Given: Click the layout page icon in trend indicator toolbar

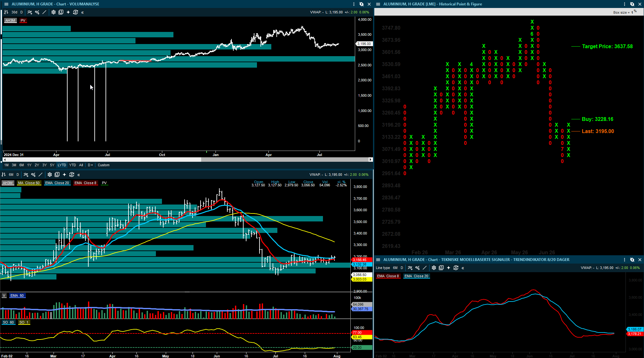Looking at the screenshot, I should [x=441, y=268].
